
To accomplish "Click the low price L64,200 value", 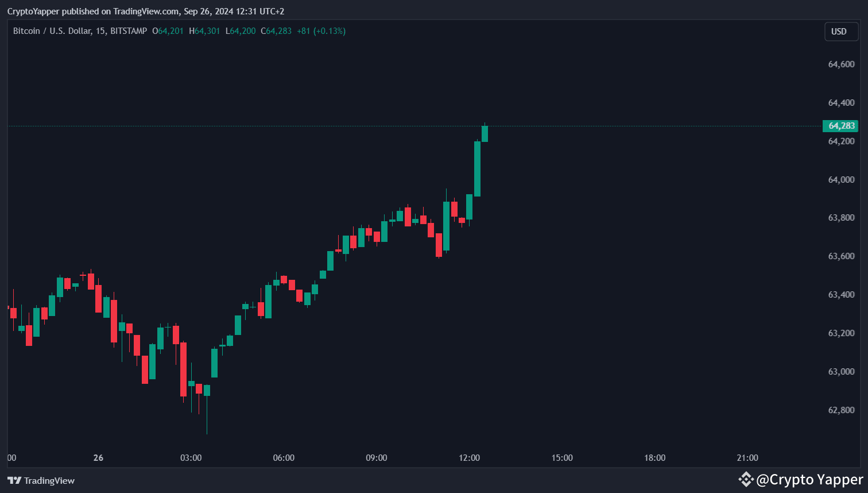I will tap(240, 31).
